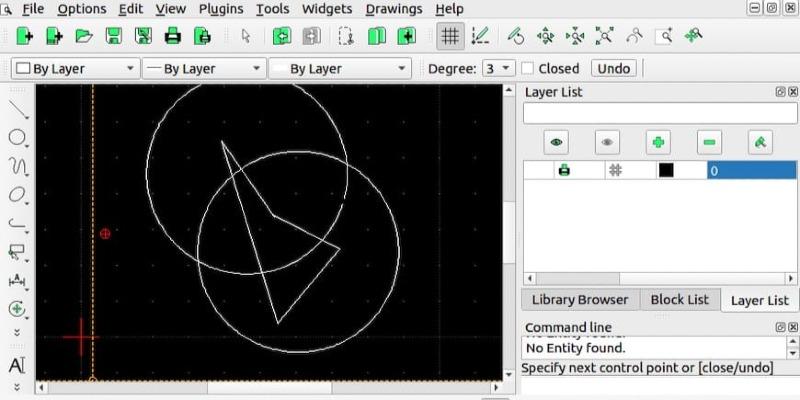Expand the first By Layer color dropdown

coord(75,69)
